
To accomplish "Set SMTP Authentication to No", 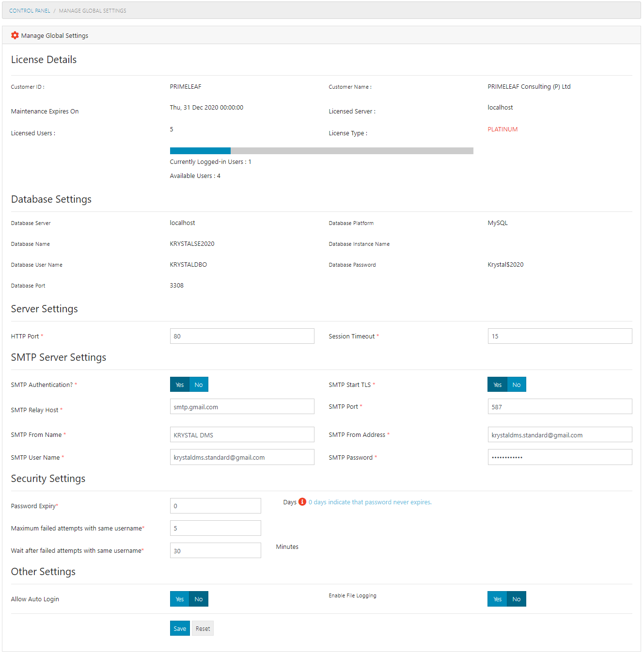I will 199,385.
